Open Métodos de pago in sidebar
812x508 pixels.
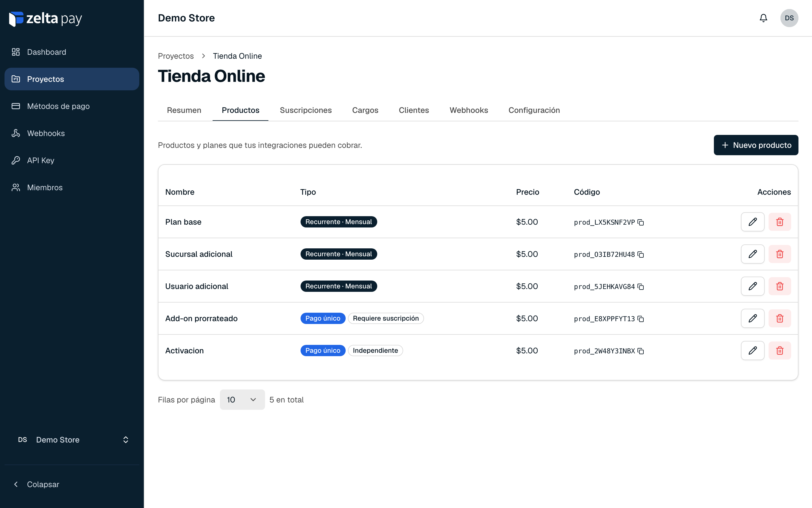[x=72, y=106]
